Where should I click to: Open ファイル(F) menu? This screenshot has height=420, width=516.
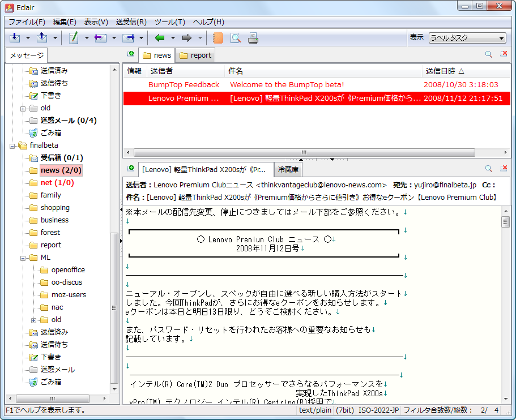(27, 22)
